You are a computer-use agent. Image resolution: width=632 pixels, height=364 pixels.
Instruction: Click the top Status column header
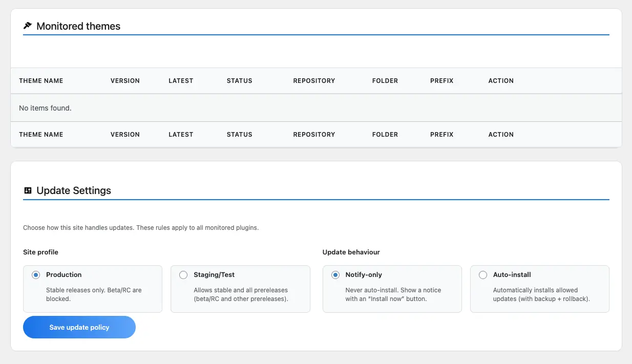pyautogui.click(x=240, y=81)
